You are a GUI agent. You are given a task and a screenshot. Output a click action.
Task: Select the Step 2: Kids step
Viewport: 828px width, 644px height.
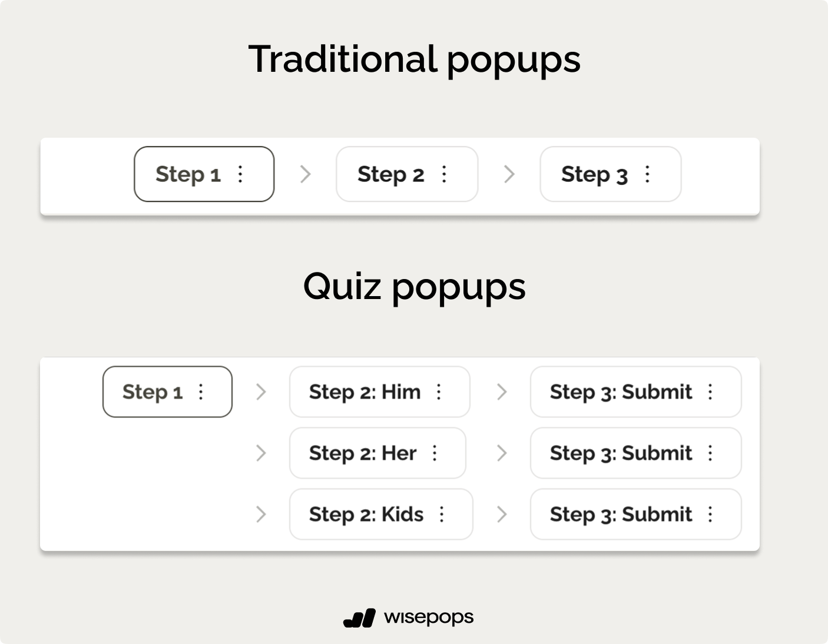click(366, 514)
